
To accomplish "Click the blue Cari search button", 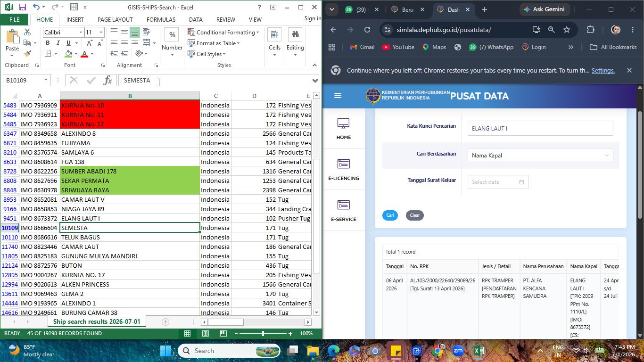I will click(390, 215).
